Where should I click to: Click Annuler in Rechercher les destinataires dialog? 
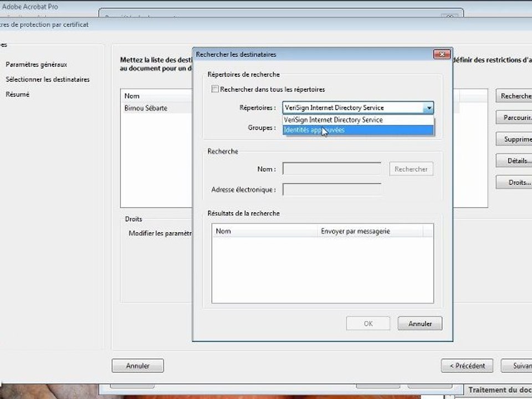420,324
